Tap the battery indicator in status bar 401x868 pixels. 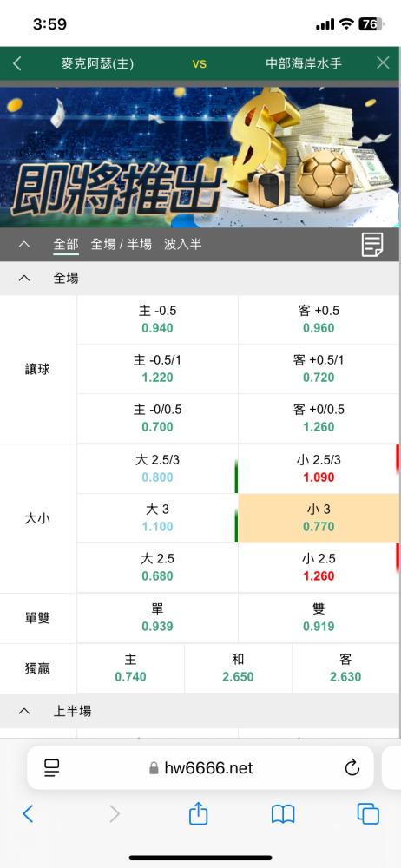tap(371, 23)
